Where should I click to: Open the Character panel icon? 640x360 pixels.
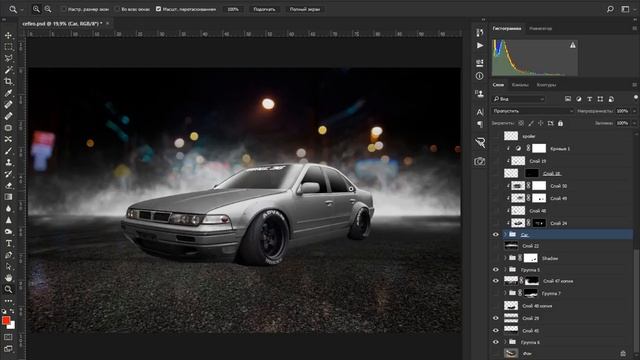pyautogui.click(x=480, y=112)
